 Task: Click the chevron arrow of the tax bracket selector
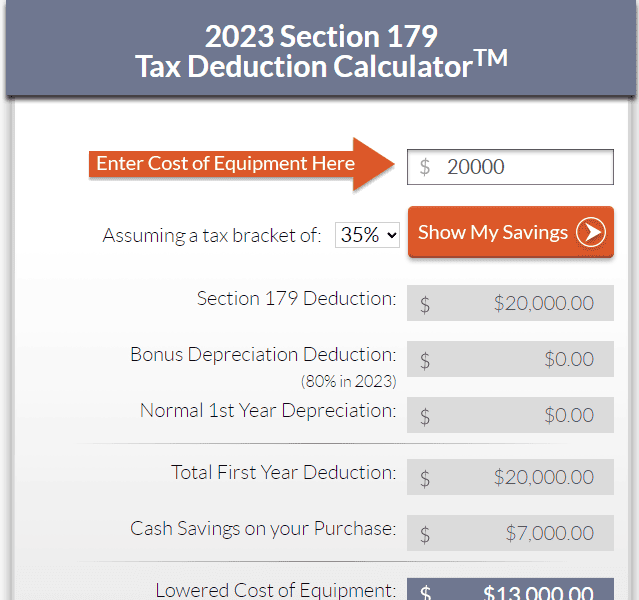point(392,235)
